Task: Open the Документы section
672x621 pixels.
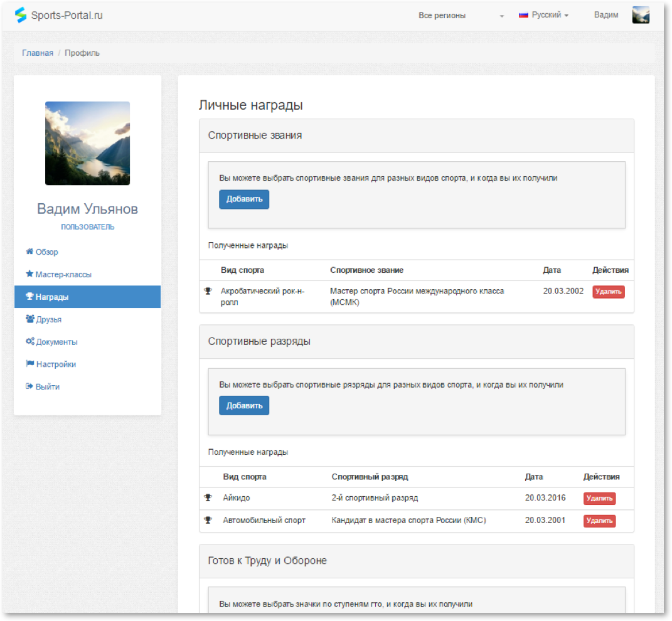Action: click(87, 342)
